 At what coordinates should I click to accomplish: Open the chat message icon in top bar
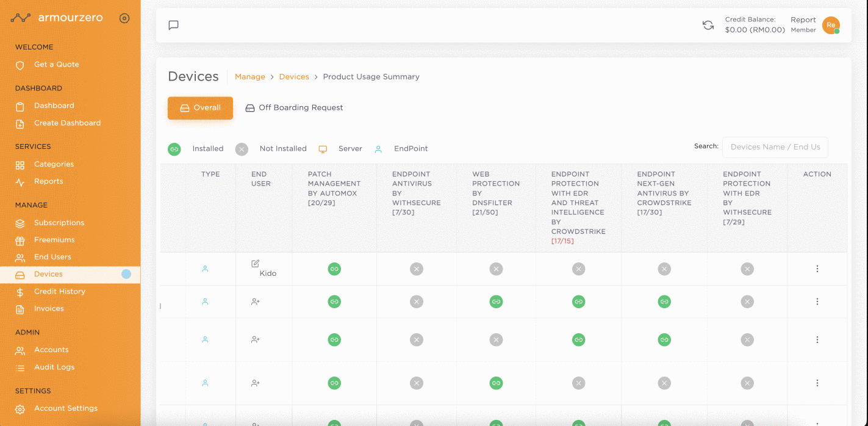pos(174,25)
